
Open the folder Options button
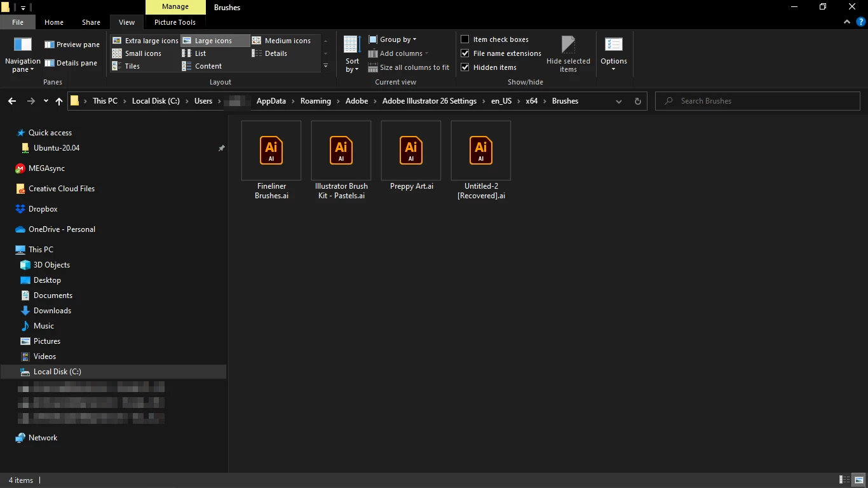pyautogui.click(x=614, y=55)
